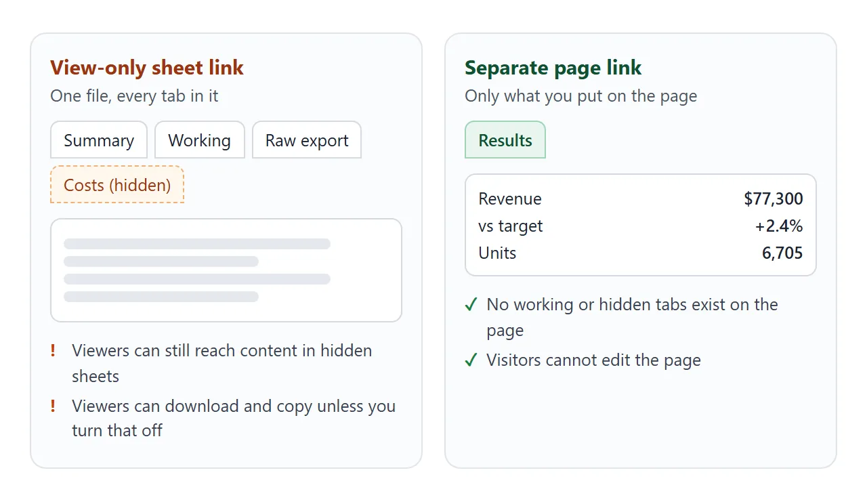Viewport: 867px width, 504px height.
Task: Click checkmark beside 'No working or hidden tabs'
Action: pos(471,305)
